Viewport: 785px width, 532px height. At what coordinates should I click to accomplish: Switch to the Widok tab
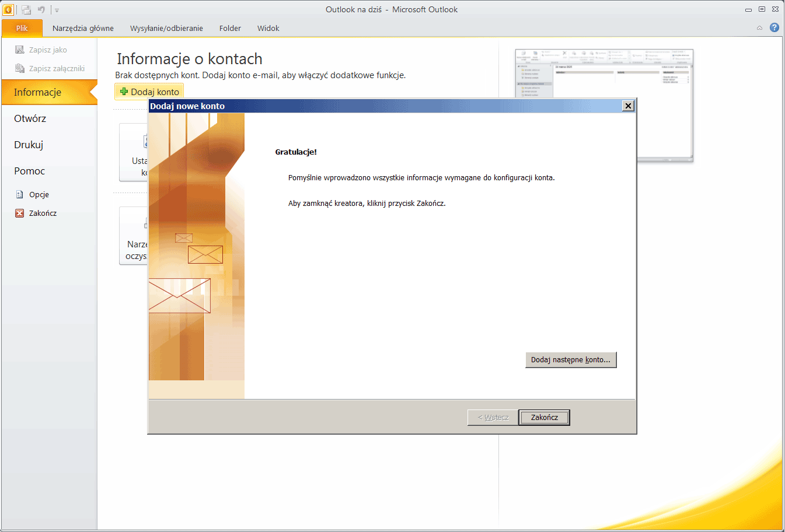[268, 28]
